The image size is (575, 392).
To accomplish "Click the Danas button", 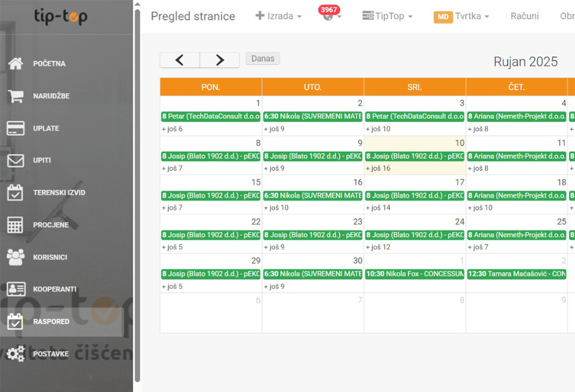I will [x=263, y=58].
